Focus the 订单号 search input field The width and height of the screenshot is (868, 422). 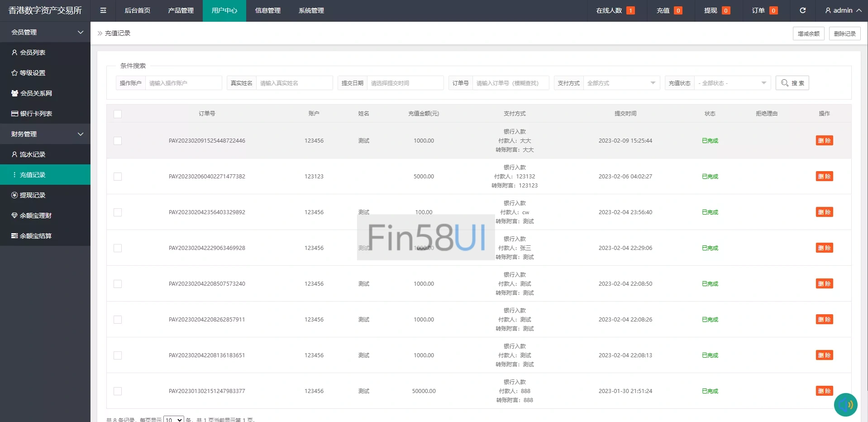click(510, 83)
